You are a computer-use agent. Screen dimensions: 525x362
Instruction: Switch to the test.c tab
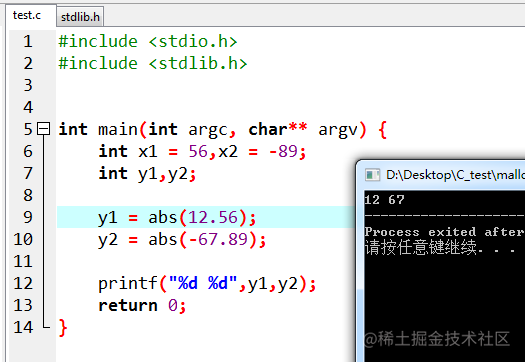point(27,15)
